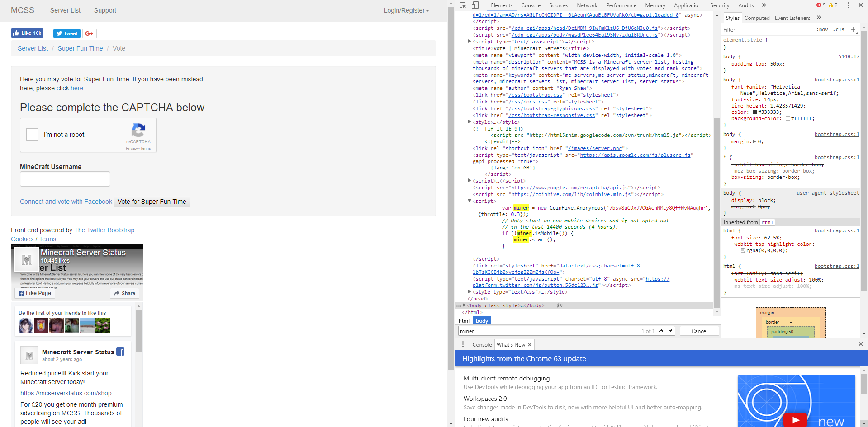The image size is (868, 427).
Task: Open the Application tab
Action: 688,5
